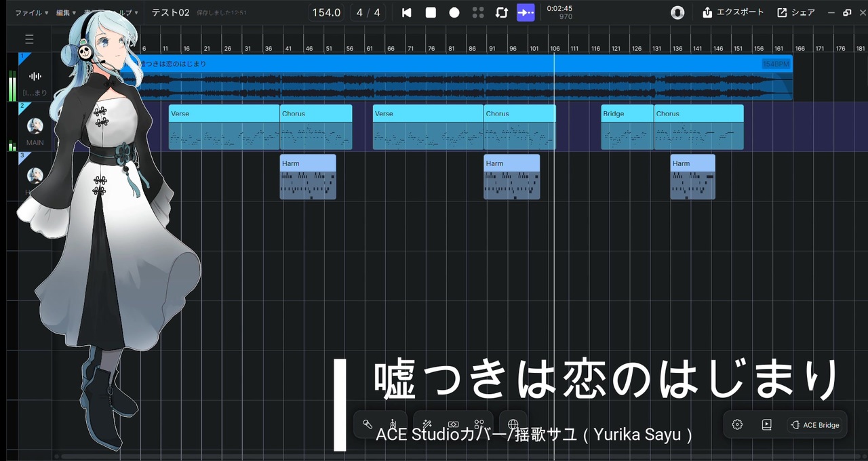Image resolution: width=868 pixels, height=461 pixels.
Task: Select the first Chorus clip
Action: [x=316, y=127]
